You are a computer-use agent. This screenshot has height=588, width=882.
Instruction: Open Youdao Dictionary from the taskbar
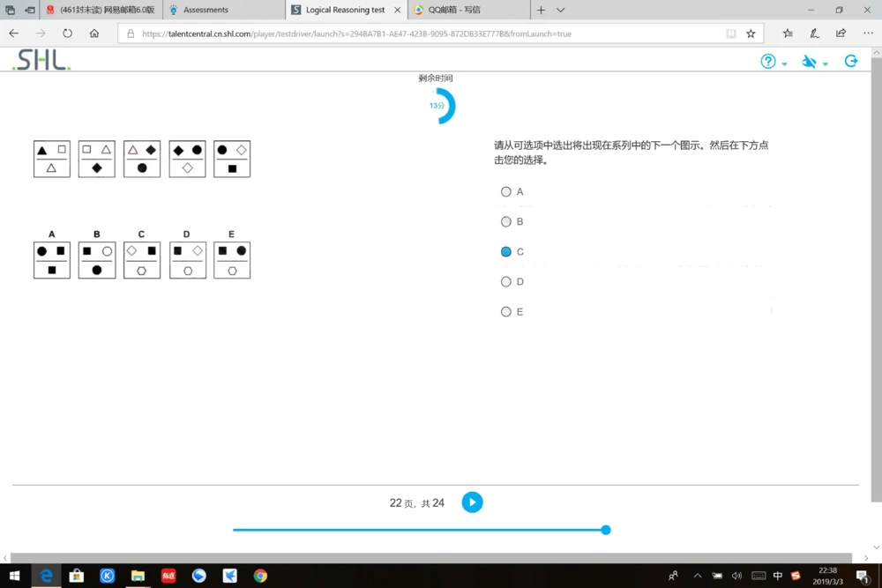(168, 576)
